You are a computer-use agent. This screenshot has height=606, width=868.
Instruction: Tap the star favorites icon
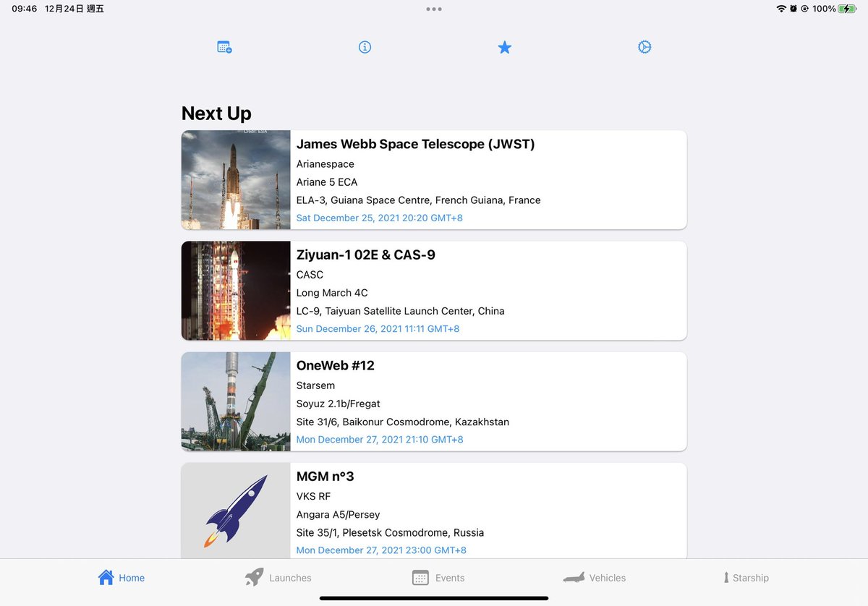click(505, 47)
